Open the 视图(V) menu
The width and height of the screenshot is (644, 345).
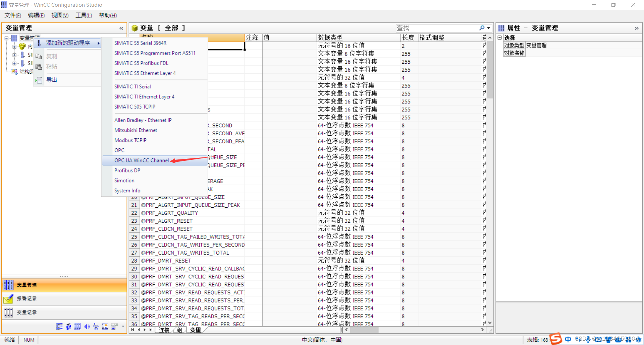click(x=60, y=15)
